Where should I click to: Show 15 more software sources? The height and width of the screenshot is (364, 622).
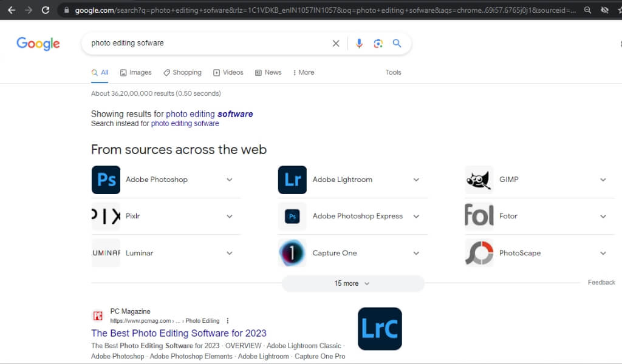[x=353, y=283]
